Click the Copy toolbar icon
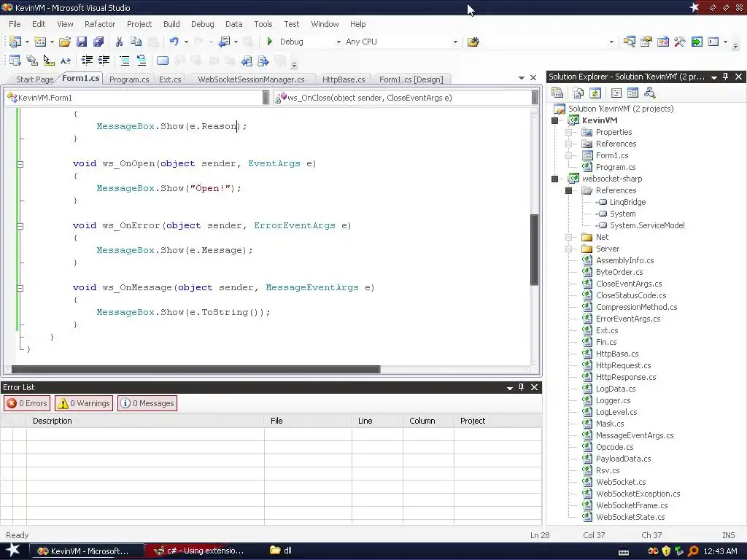Screen dimensions: 747x560 click(x=136, y=42)
